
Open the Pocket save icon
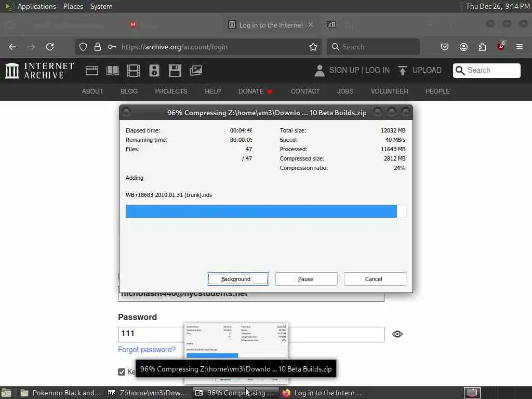(x=445, y=47)
